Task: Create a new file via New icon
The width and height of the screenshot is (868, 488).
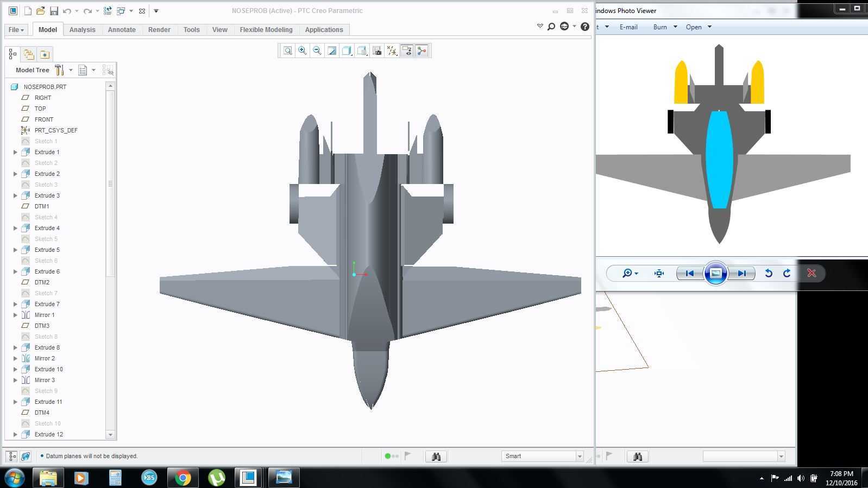Action: tap(28, 11)
